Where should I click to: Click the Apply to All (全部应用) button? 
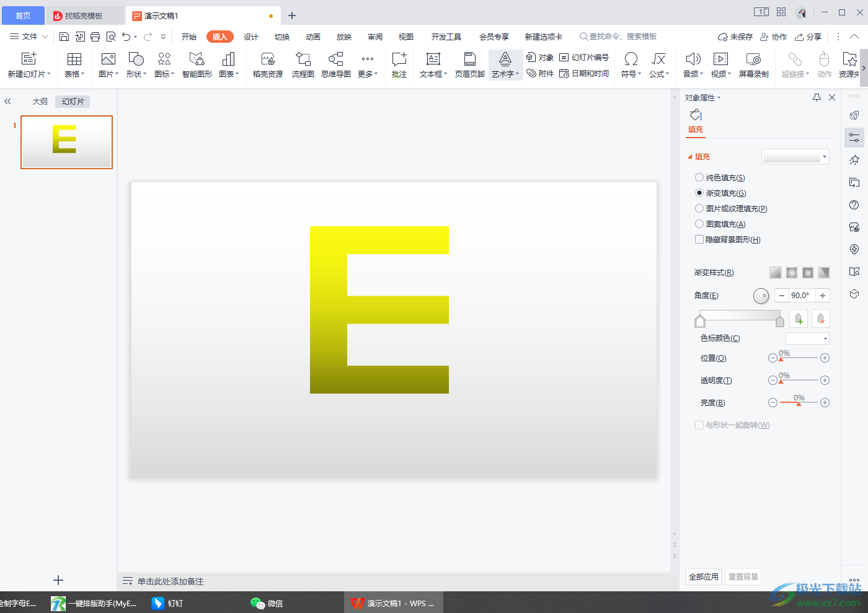coord(704,576)
